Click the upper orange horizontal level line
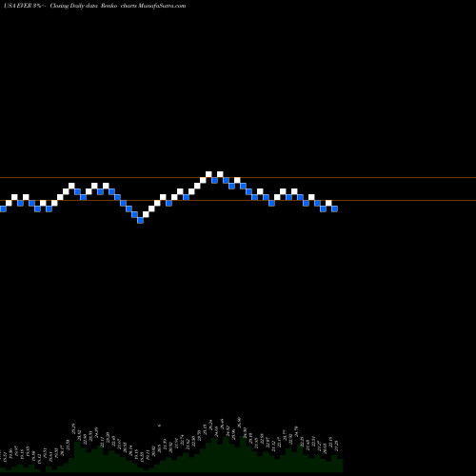Viewport: 476px width, 476px height. [x=238, y=178]
